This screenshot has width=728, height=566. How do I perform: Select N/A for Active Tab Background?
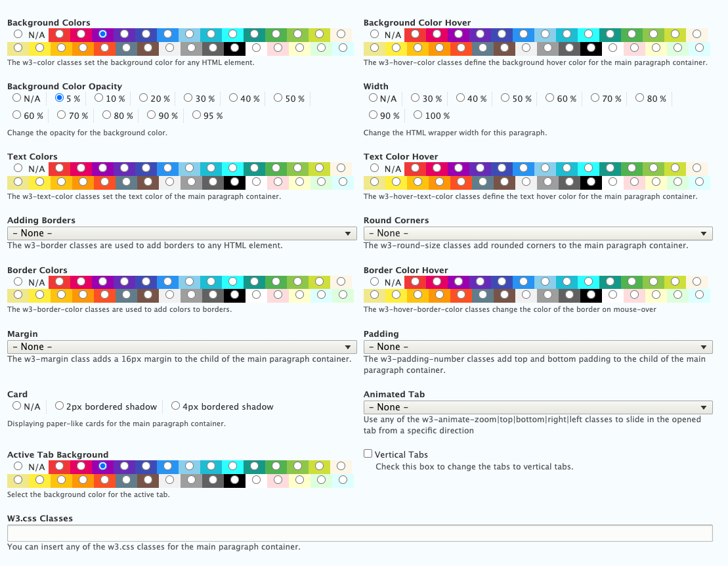point(18,466)
